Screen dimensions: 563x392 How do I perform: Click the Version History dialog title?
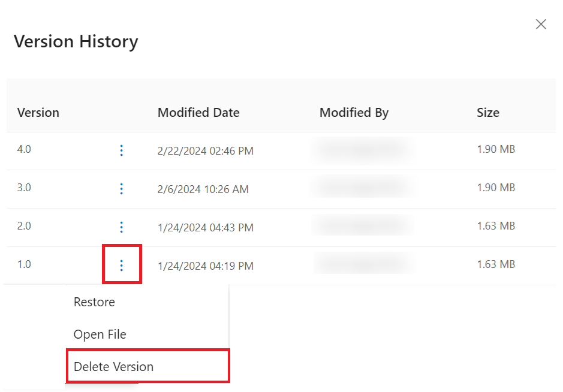(x=76, y=41)
